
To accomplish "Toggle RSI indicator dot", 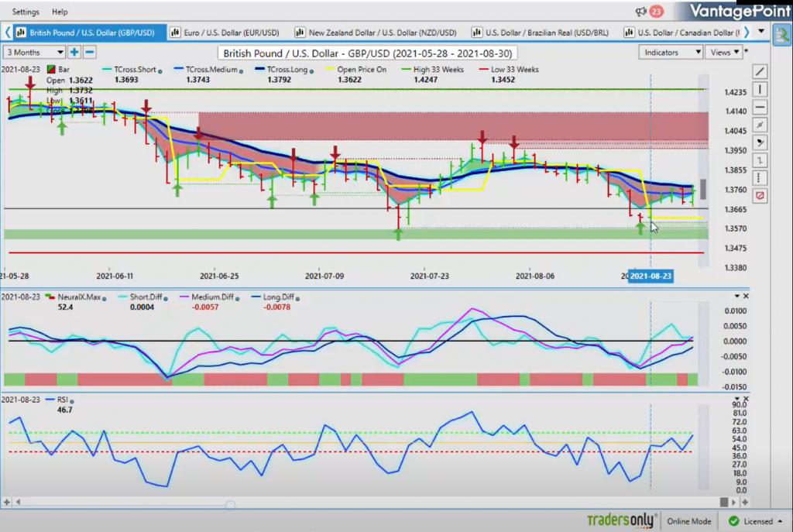I will point(72,402).
